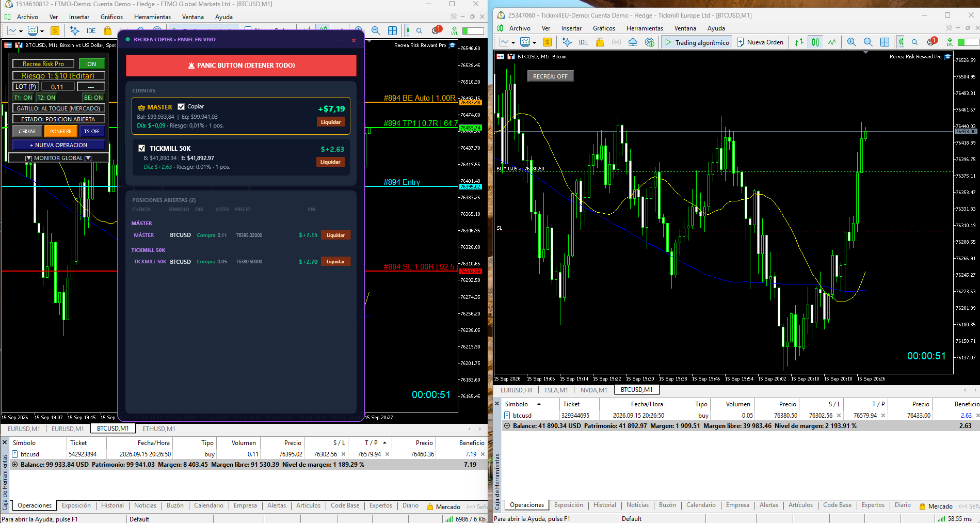Toggle the TS:OFF trailing stop button

92,132
